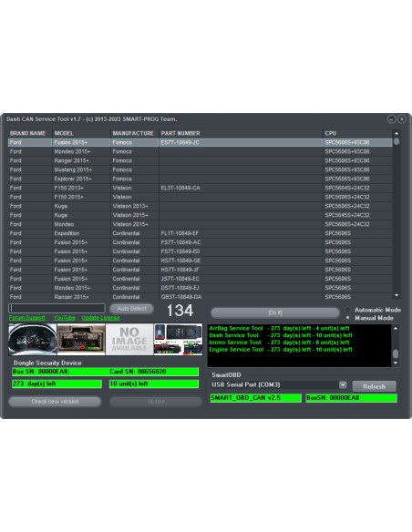Minimize the Dash CAN Service Tool window
Viewport: 412px width, 532px height.
(391, 119)
